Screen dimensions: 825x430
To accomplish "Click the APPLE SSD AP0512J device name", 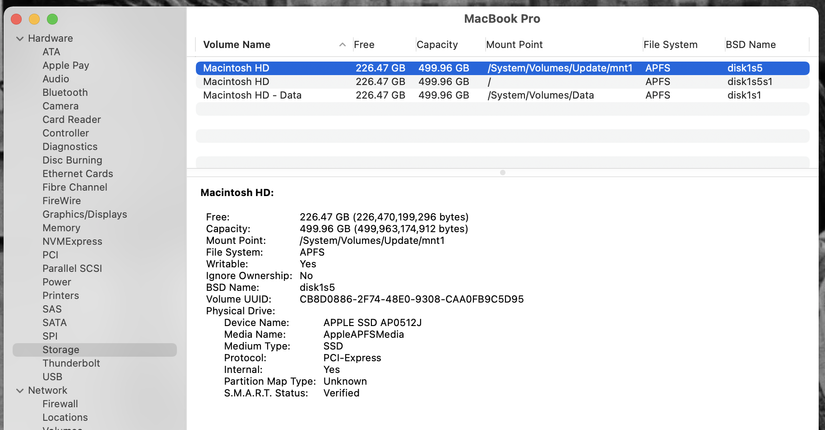I will click(373, 323).
